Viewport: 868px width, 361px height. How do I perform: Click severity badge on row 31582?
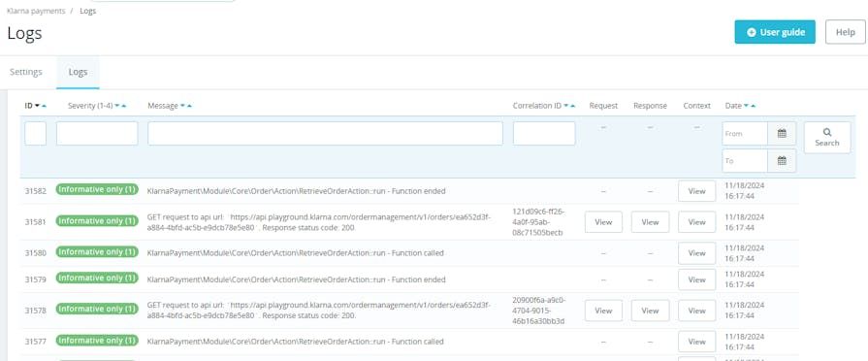97,189
